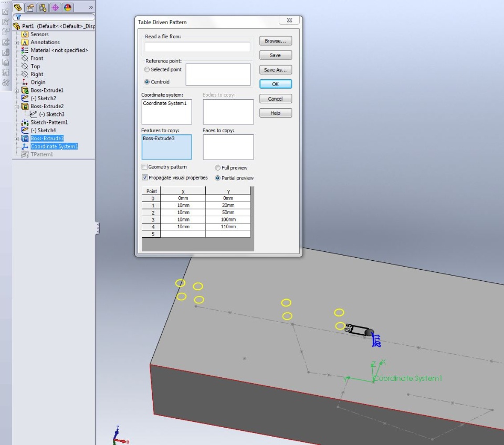Image resolution: width=504 pixels, height=445 pixels.
Task: Select the 'Selected point' radio button
Action: click(147, 69)
